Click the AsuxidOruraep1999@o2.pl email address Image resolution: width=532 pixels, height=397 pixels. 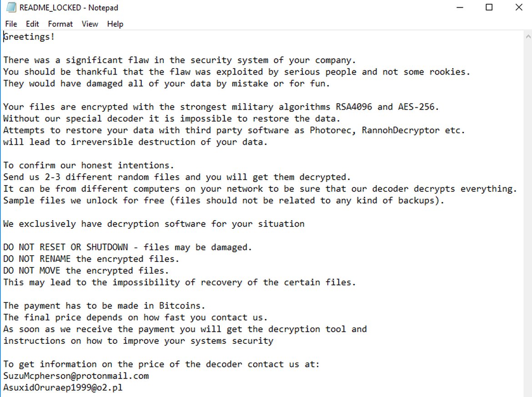tap(63, 388)
